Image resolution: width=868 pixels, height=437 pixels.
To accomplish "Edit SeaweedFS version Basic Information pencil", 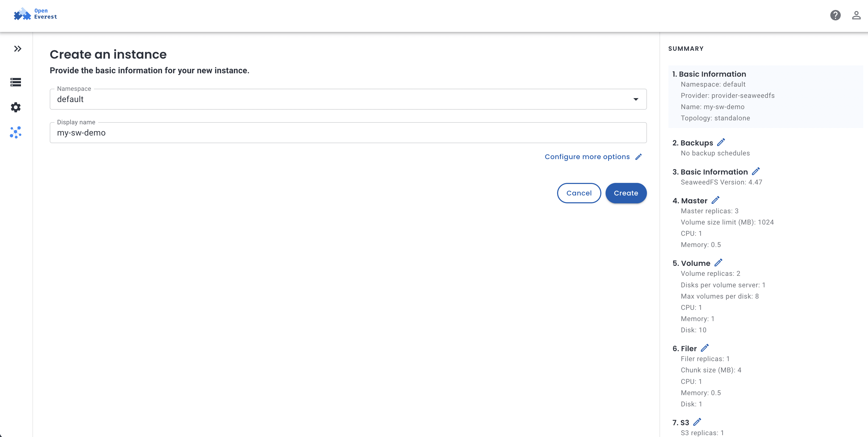I will coord(755,171).
